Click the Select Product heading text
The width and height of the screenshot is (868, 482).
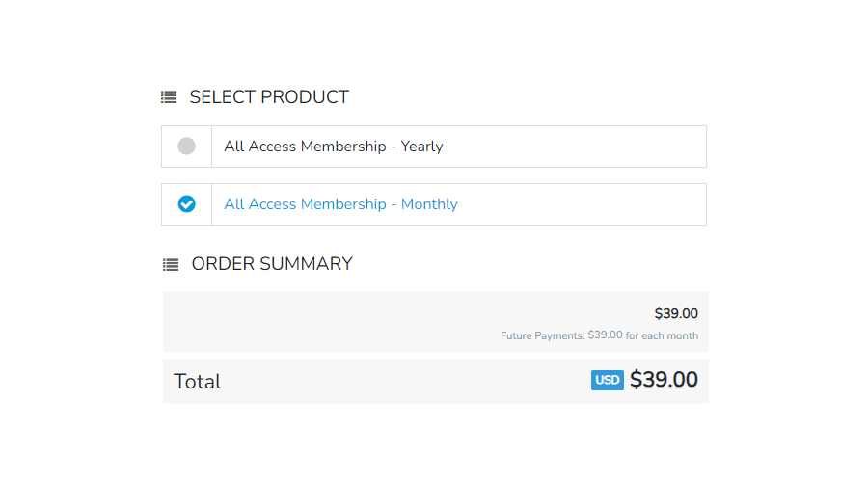tap(269, 96)
